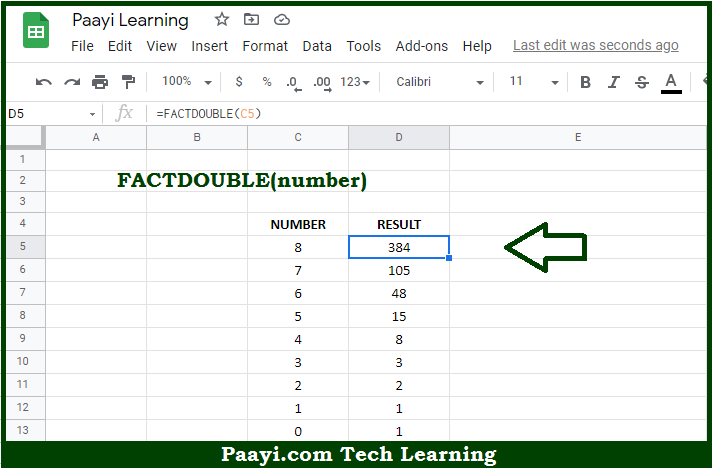Select row 13 header
Image resolution: width=712 pixels, height=468 pixels.
pos(25,430)
